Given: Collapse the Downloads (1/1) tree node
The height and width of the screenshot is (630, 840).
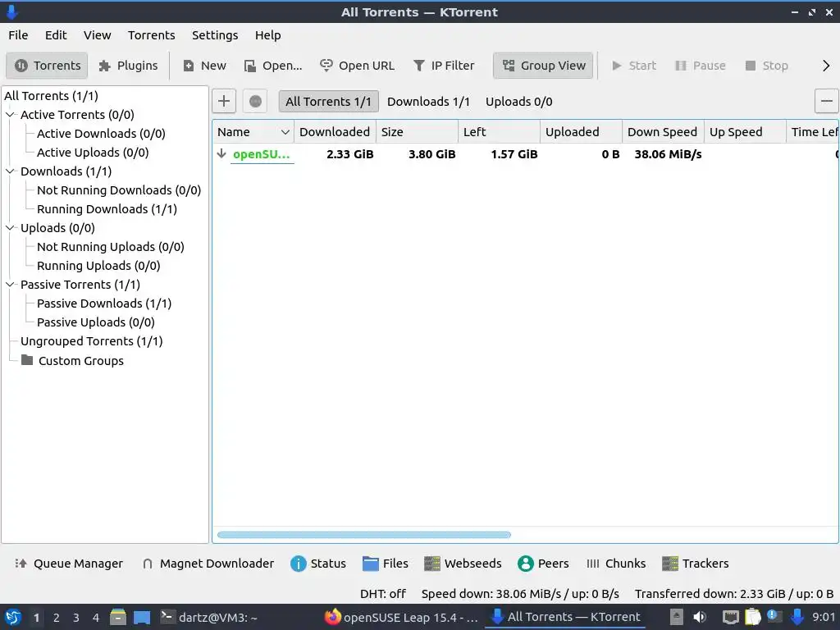Looking at the screenshot, I should 10,171.
